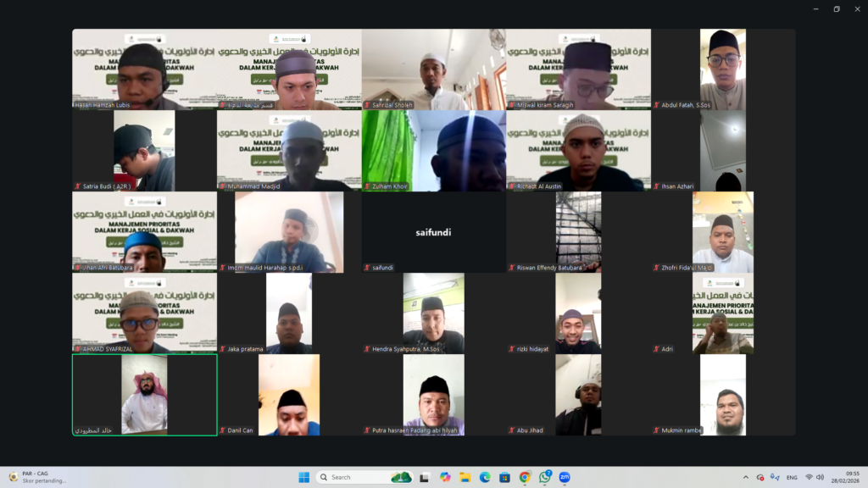This screenshot has height=488, width=868.
Task: Open File Explorer from the taskbar
Action: [x=465, y=477]
